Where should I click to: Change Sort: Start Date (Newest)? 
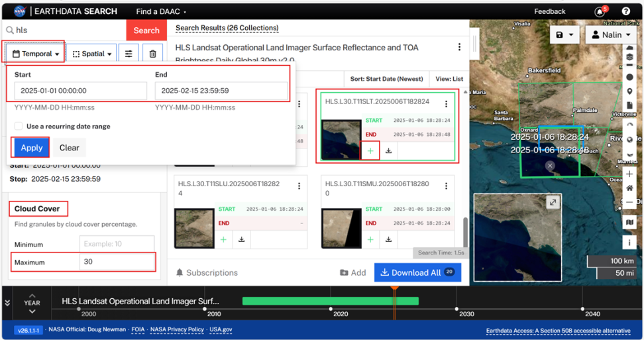click(x=386, y=79)
